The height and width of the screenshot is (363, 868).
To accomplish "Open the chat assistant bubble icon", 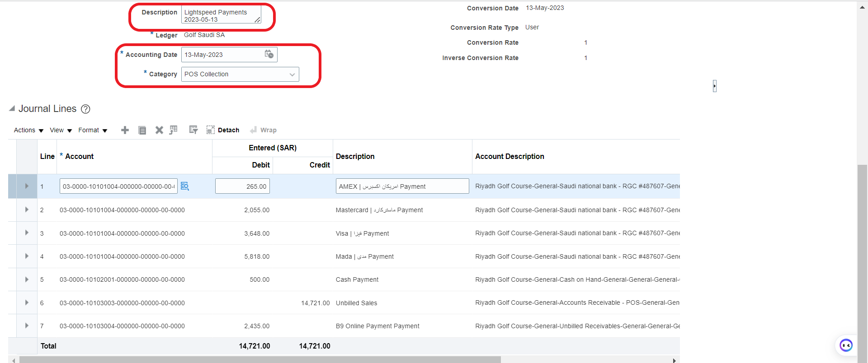I will [x=846, y=345].
